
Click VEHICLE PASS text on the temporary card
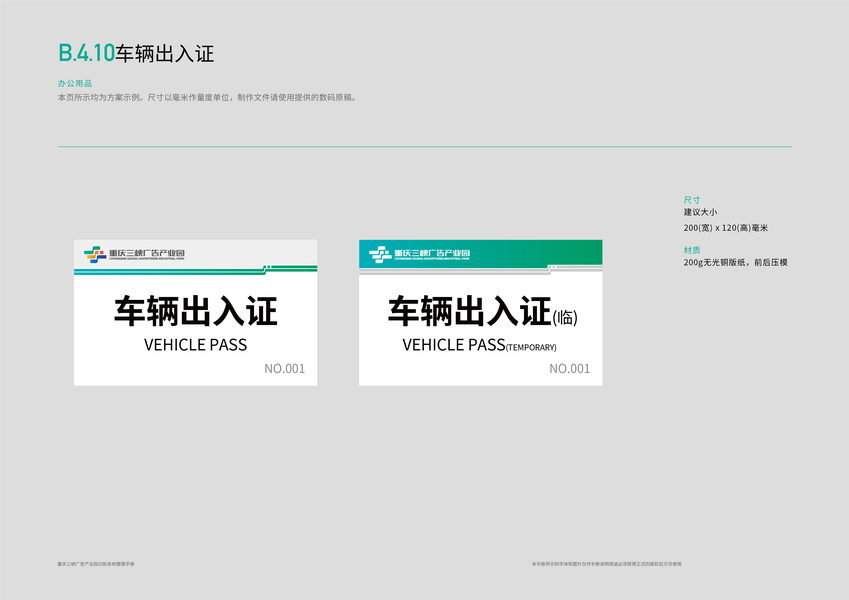coord(454,345)
